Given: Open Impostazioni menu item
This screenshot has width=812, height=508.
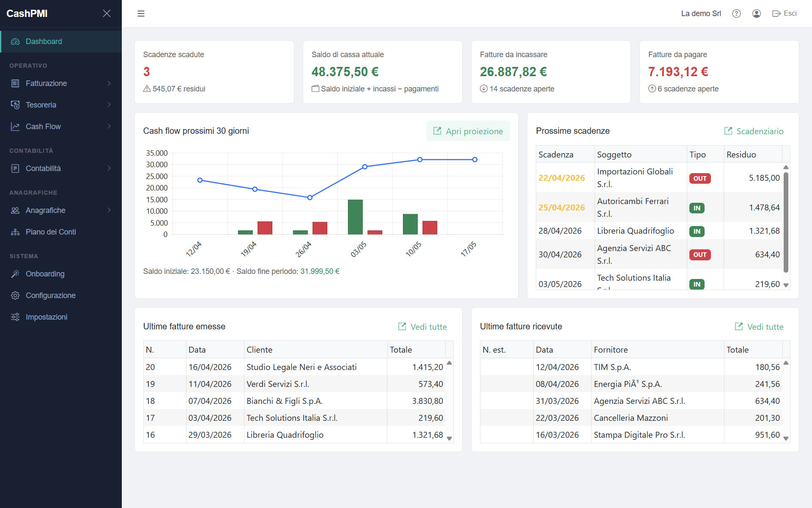Looking at the screenshot, I should (61, 317).
